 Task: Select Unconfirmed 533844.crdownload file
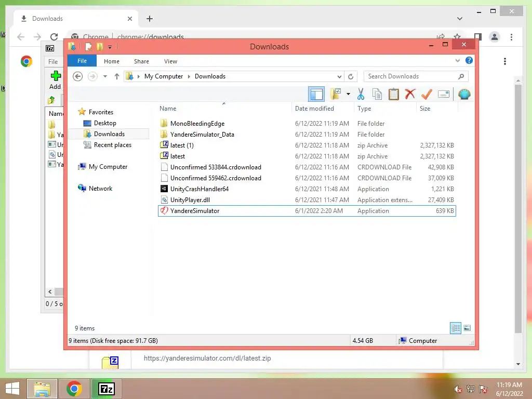click(307, 167)
